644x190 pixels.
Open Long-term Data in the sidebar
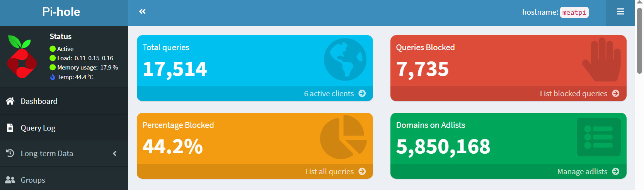(47, 154)
